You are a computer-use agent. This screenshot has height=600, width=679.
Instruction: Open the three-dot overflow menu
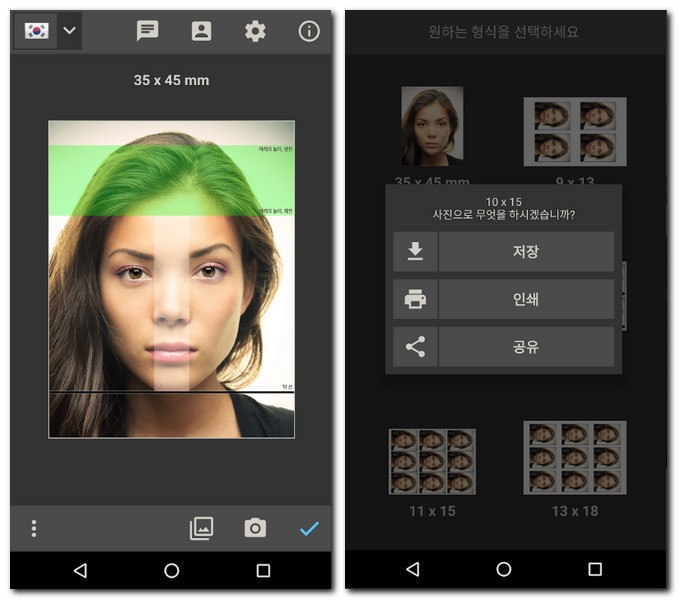(34, 528)
